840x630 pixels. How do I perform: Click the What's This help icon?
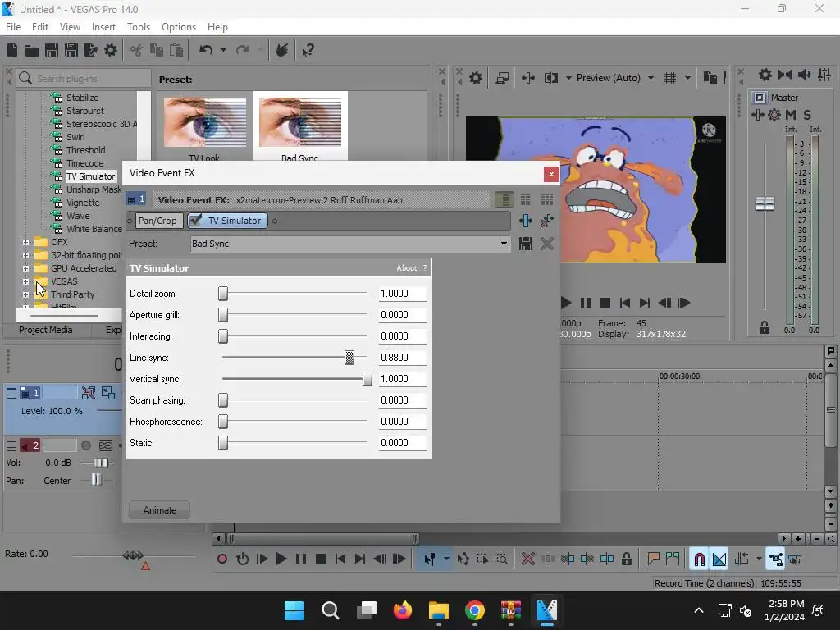click(308, 50)
